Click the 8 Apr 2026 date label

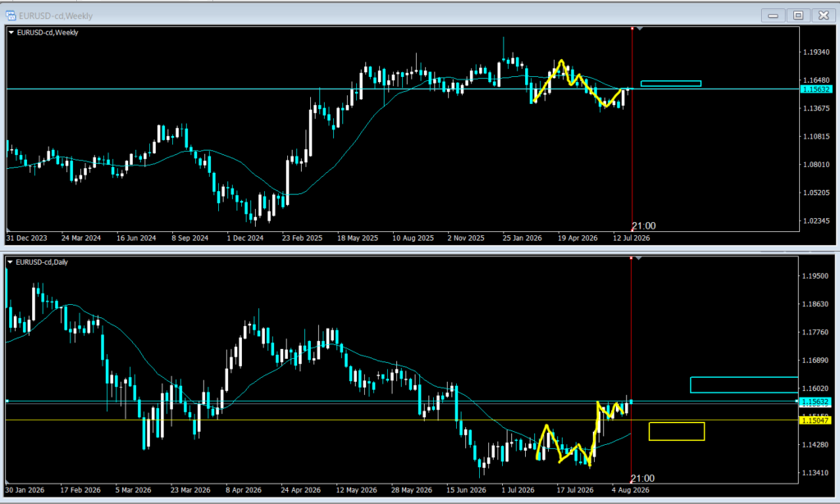(244, 490)
